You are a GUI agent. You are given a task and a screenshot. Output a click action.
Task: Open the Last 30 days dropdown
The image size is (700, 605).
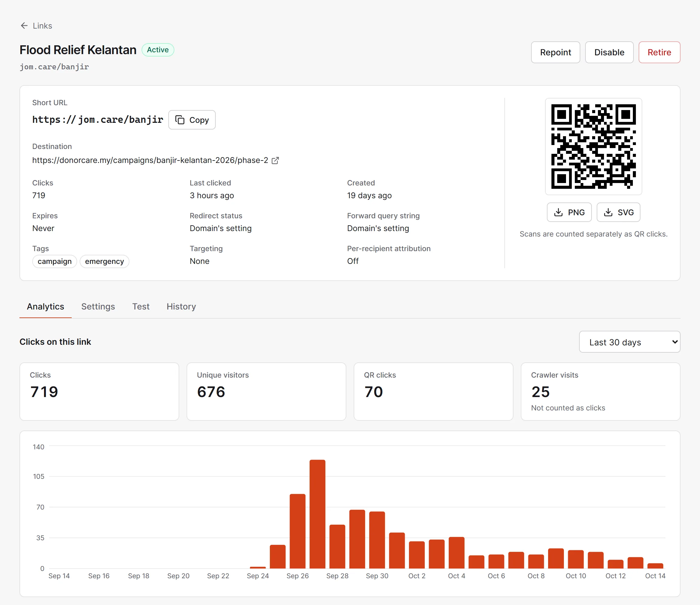tap(630, 342)
